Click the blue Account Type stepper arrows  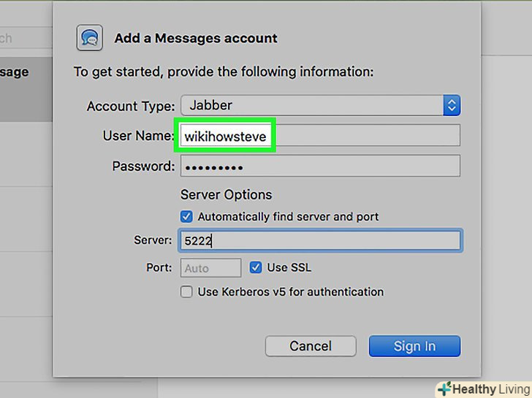(452, 105)
